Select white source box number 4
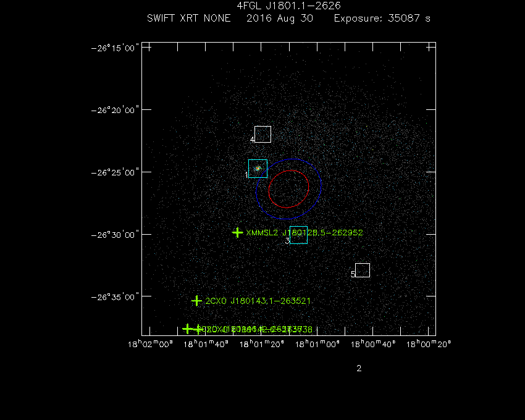 [263, 134]
